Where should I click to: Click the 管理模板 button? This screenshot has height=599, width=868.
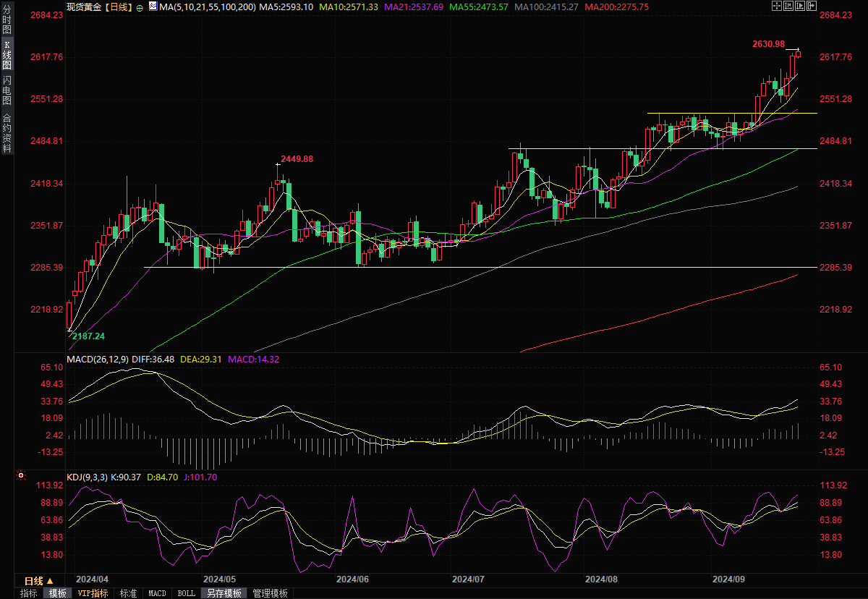click(270, 593)
